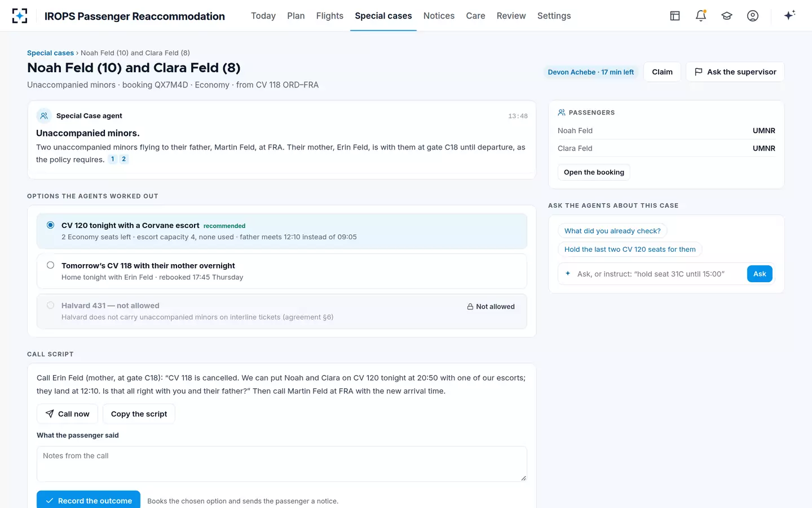
Task: Switch to the Notices tab
Action: [439, 16]
